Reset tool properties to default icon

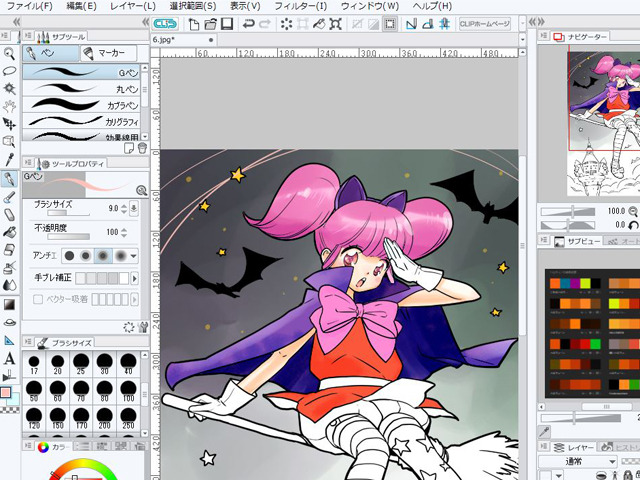[129, 327]
